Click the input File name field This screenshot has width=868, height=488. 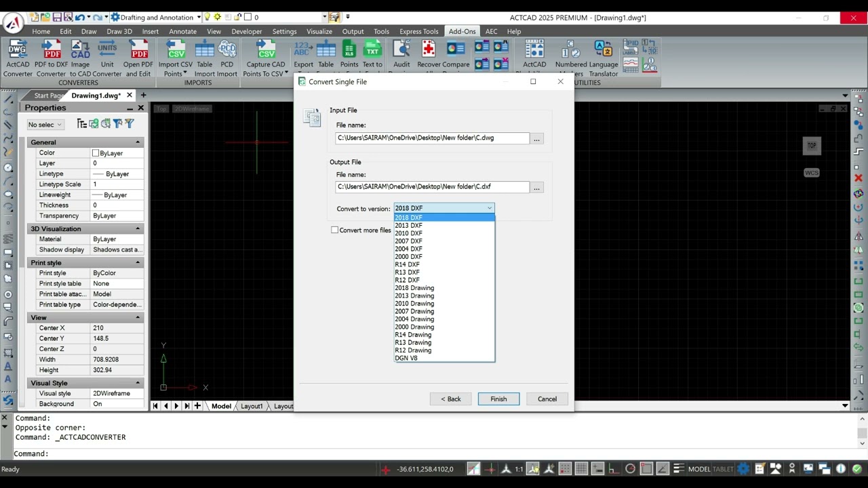pyautogui.click(x=432, y=138)
